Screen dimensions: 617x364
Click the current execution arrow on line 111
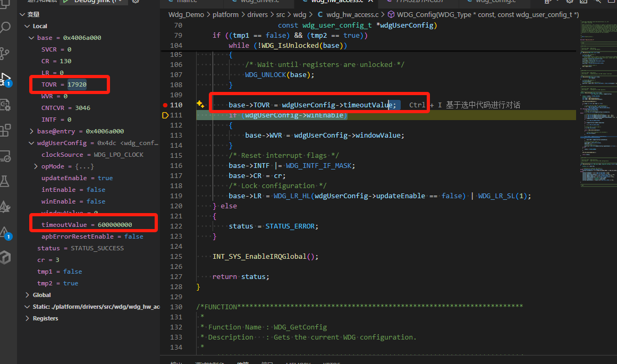[165, 115]
